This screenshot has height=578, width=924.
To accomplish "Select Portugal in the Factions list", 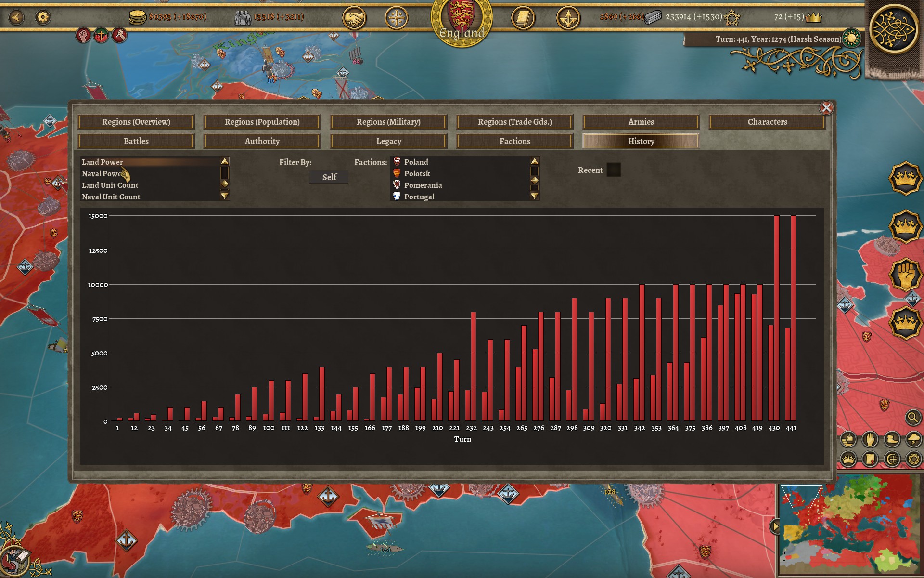I will click(460, 197).
